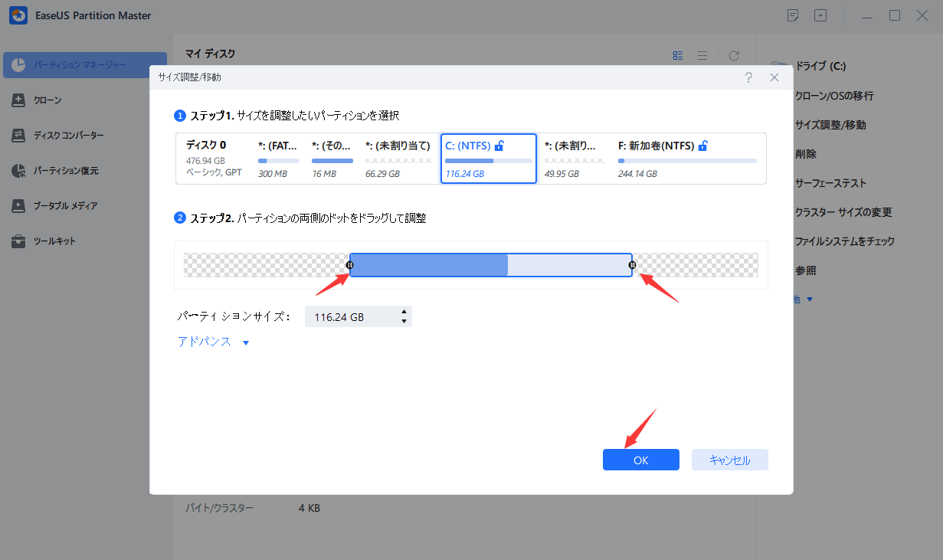Click OK to confirm the resize
Image resolution: width=943 pixels, height=560 pixels.
640,459
